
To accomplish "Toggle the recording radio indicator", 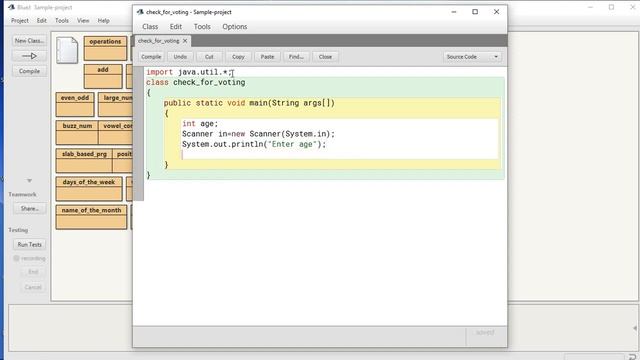I will pos(16,258).
